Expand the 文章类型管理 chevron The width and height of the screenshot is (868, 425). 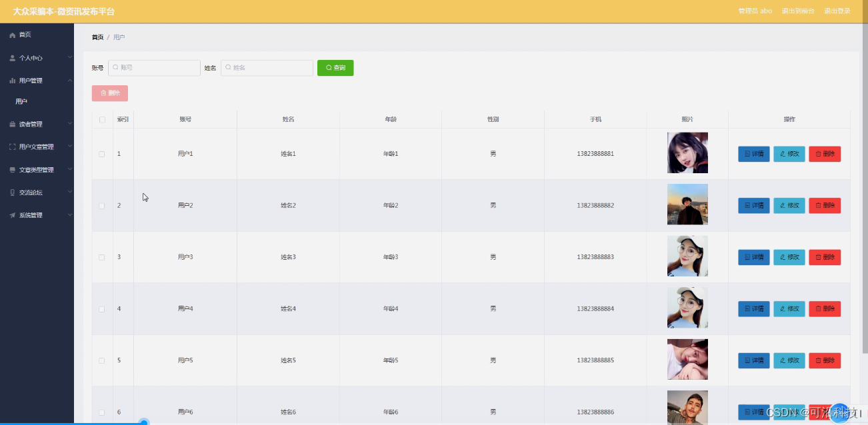click(69, 170)
